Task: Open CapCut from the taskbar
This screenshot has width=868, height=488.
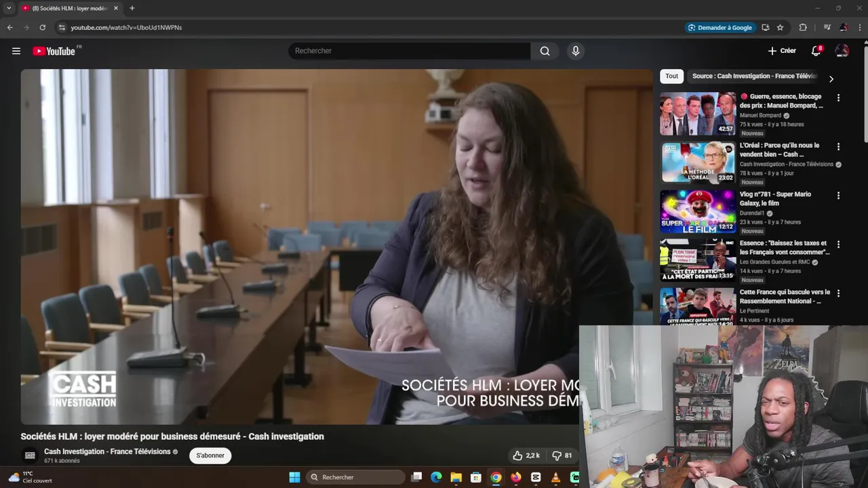Action: click(x=536, y=477)
